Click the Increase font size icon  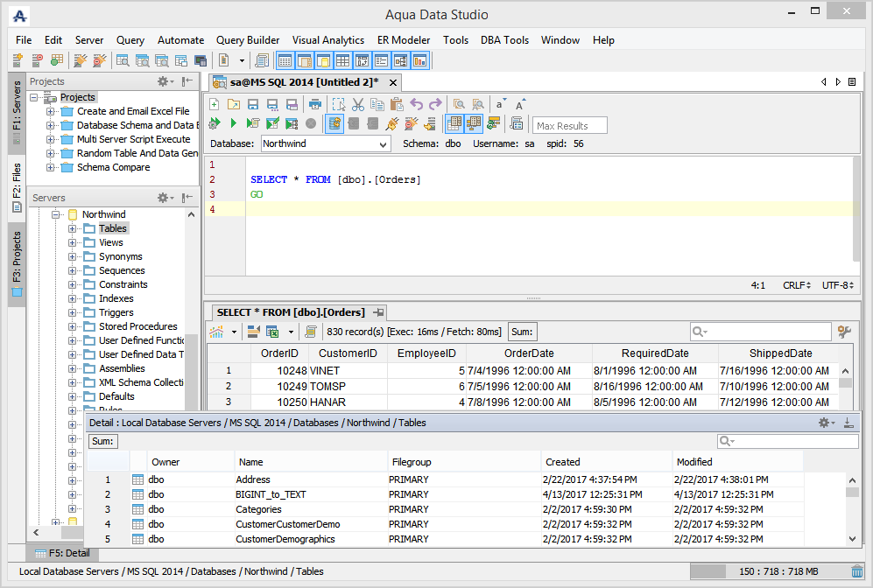click(x=520, y=104)
